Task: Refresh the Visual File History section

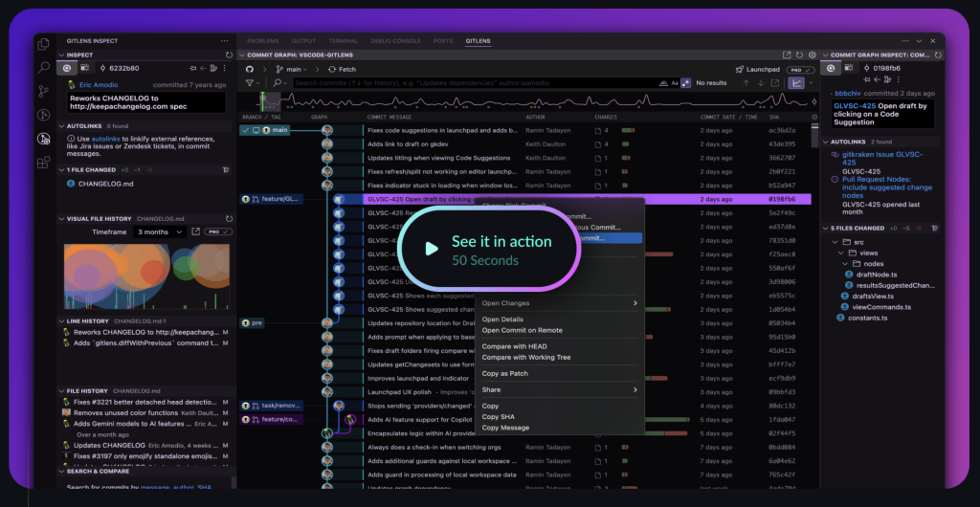Action: pyautogui.click(x=229, y=219)
